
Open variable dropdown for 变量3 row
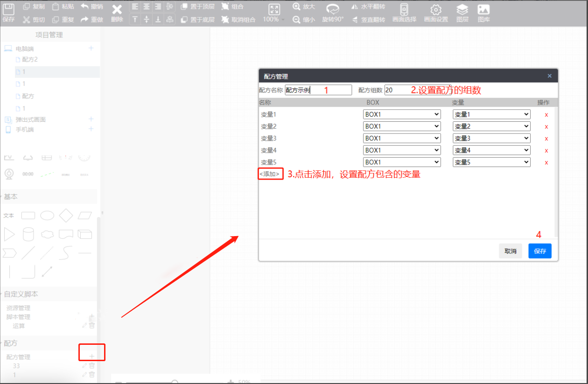click(491, 138)
